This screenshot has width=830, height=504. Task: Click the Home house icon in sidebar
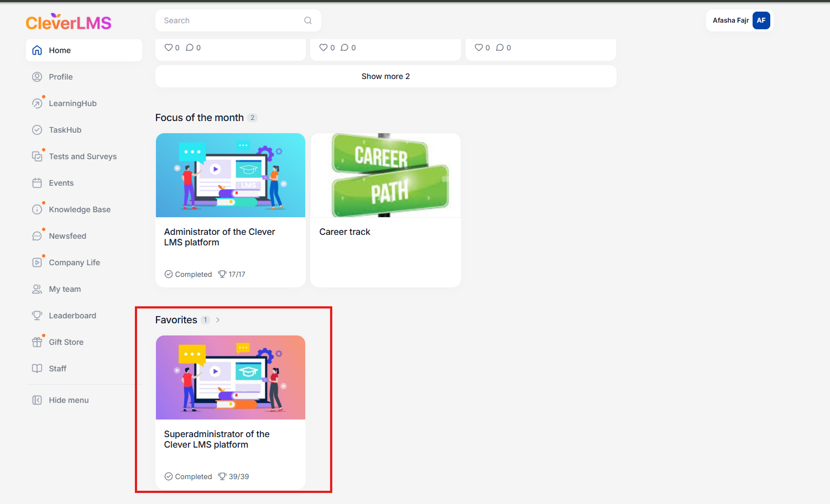coord(37,50)
